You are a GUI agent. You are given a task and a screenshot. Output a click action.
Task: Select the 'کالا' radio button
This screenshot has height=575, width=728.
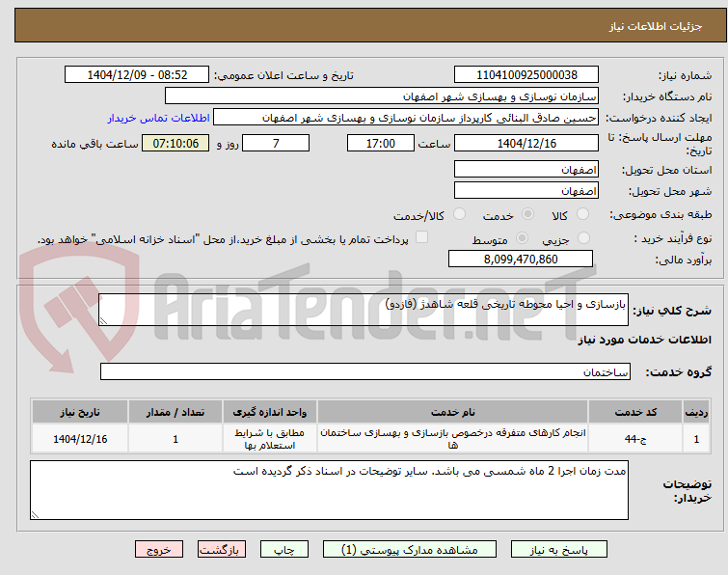coord(582,214)
